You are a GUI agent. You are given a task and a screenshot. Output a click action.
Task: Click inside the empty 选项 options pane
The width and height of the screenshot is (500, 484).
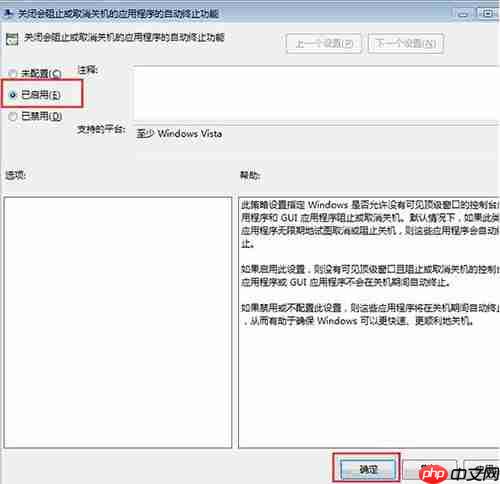click(118, 322)
